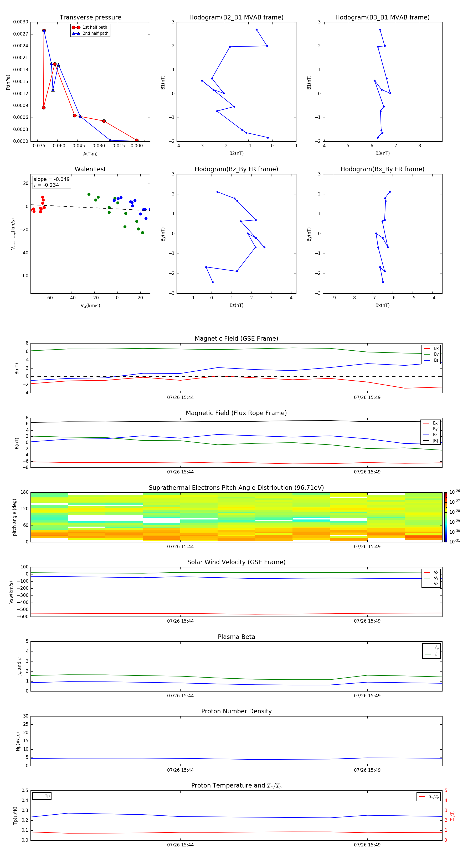Click 'Proton Temperature and Te/Tp' title

coord(236,786)
